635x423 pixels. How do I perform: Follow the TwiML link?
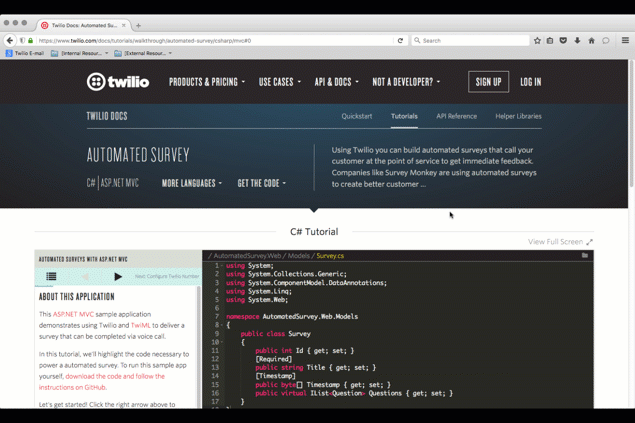(x=141, y=325)
